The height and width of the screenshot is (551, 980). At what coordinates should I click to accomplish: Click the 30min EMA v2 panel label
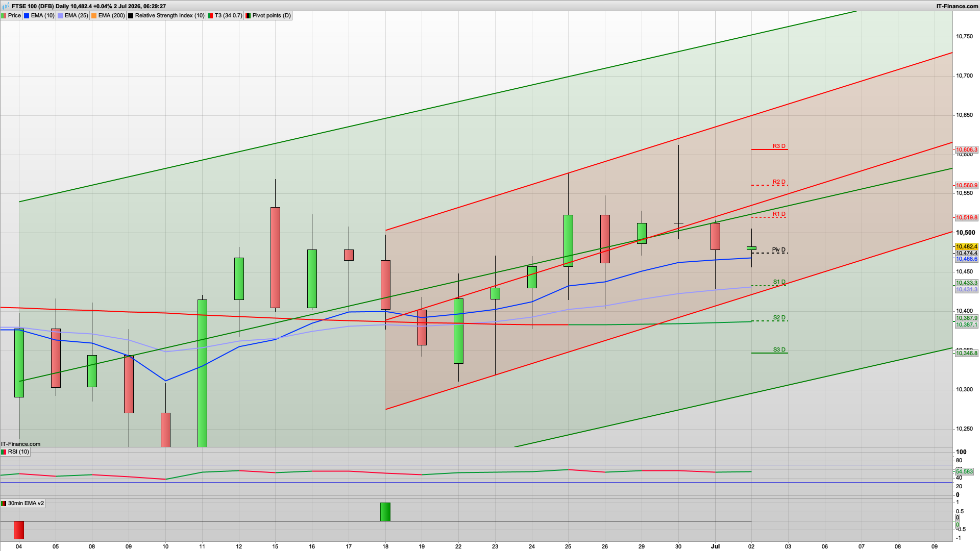(x=22, y=504)
